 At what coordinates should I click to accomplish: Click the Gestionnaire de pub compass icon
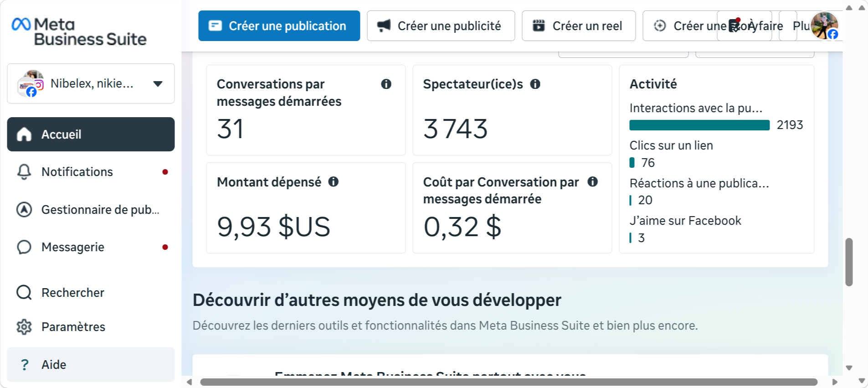tap(24, 209)
